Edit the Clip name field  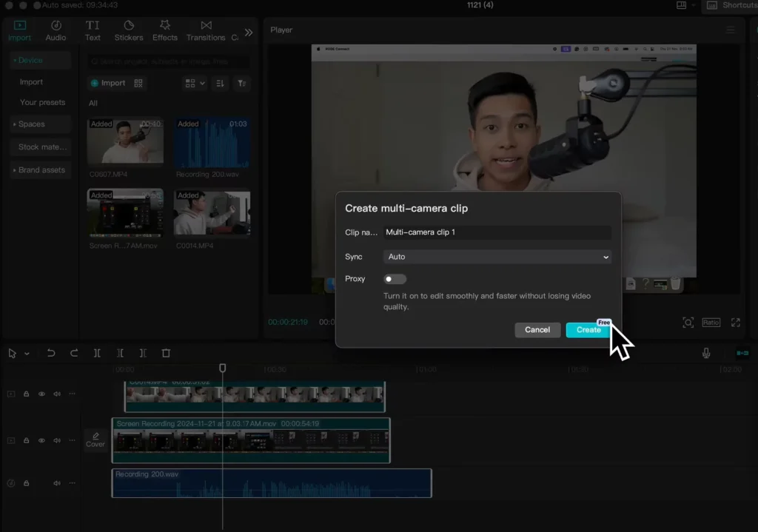[497, 232]
